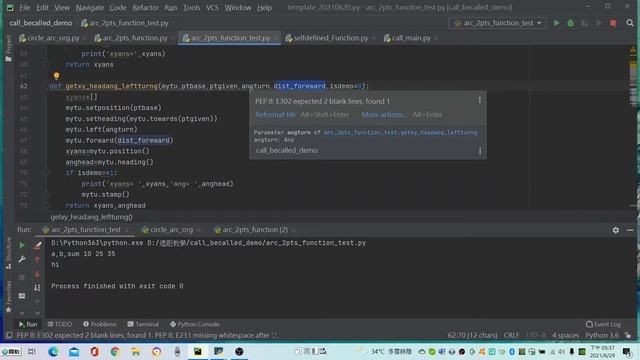Click the taskbar clock
Image resolution: width=640 pixels, height=360 pixels.
click(x=602, y=351)
